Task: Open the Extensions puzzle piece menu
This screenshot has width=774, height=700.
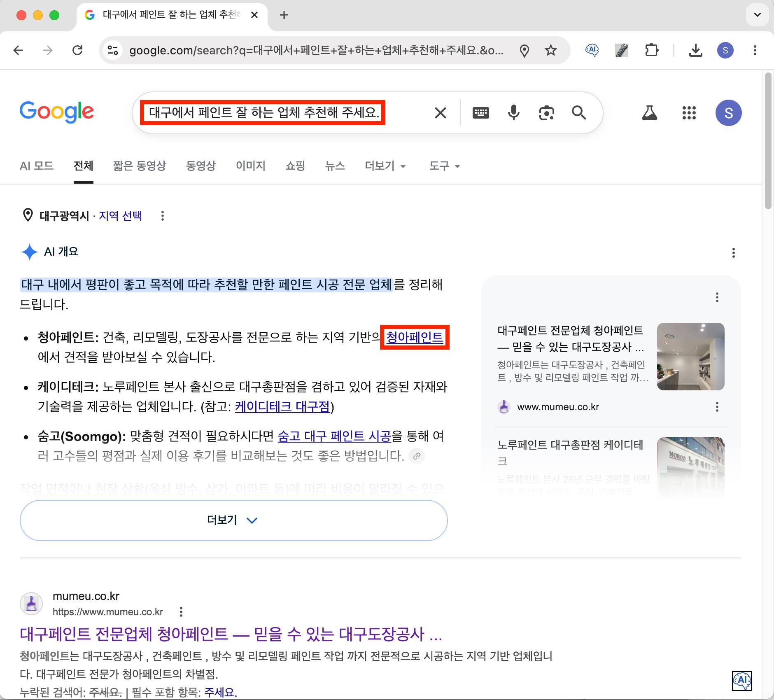Action: [x=652, y=50]
